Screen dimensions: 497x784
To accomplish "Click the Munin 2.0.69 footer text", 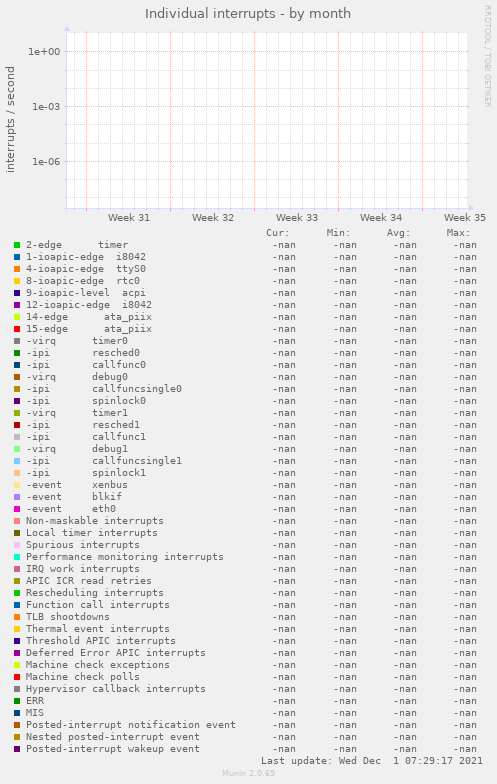I will click(248, 773).
